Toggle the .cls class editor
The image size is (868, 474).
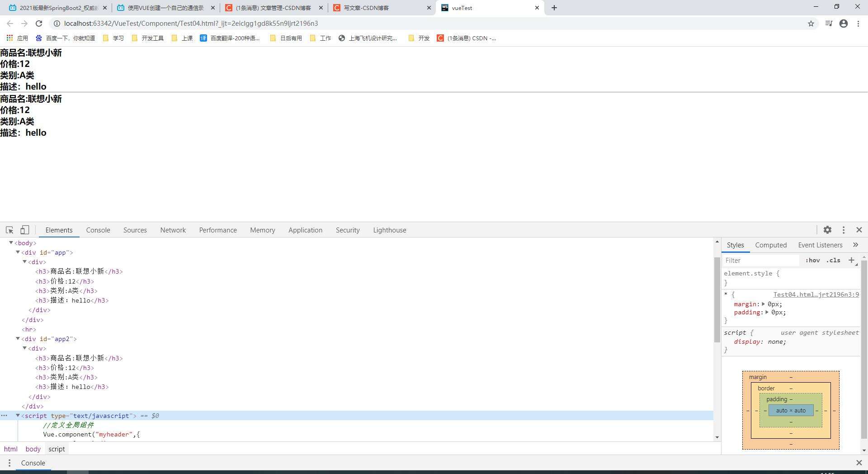pos(833,260)
